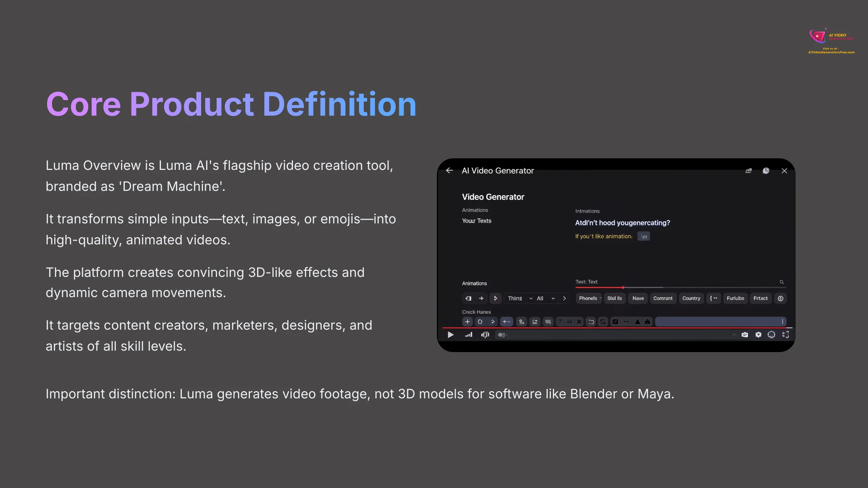
Task: Click the X icon in Creck Hanes toolbar
Action: 579,321
